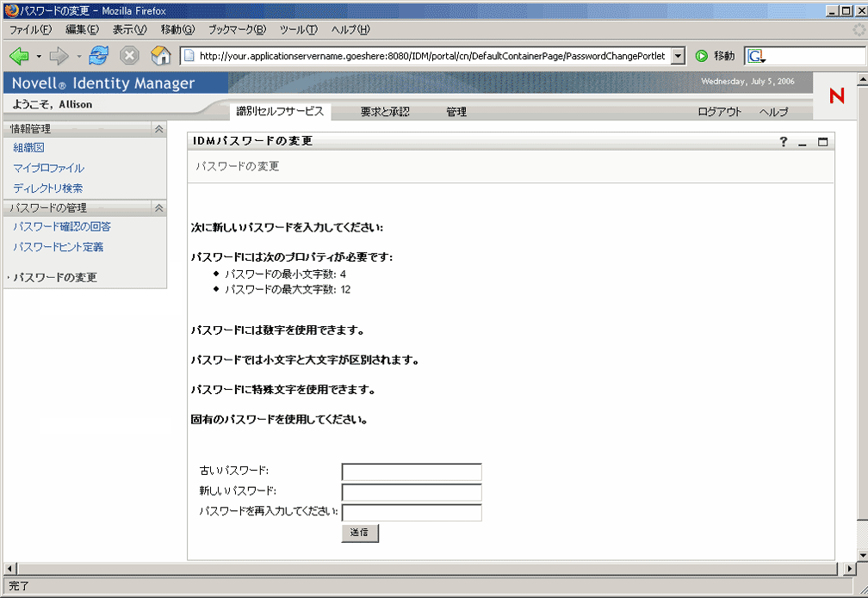The height and width of the screenshot is (598, 868).
Task: Click the horizontal scrollbar right arrow
Action: (x=850, y=568)
